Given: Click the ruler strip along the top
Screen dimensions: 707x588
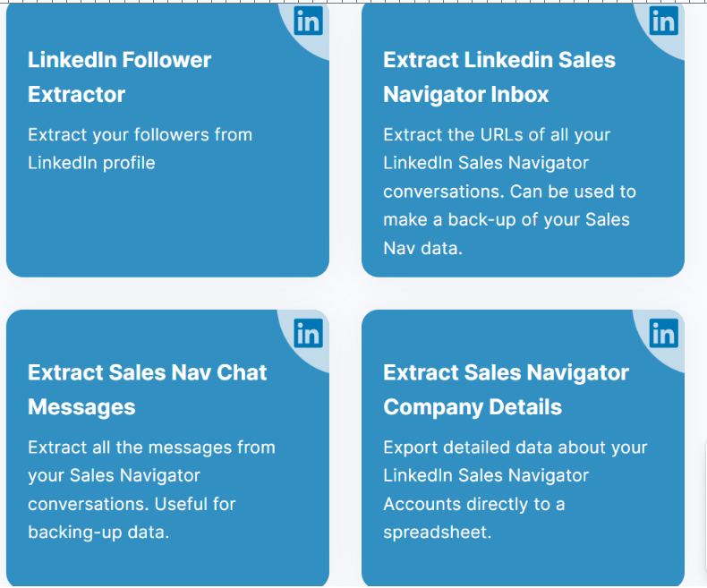Looking at the screenshot, I should pos(353,2).
